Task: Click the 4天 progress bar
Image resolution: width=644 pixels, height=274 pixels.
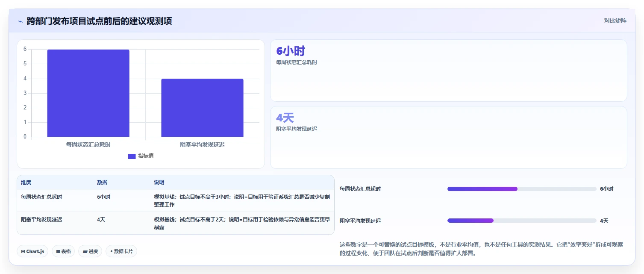Action: tap(522, 221)
